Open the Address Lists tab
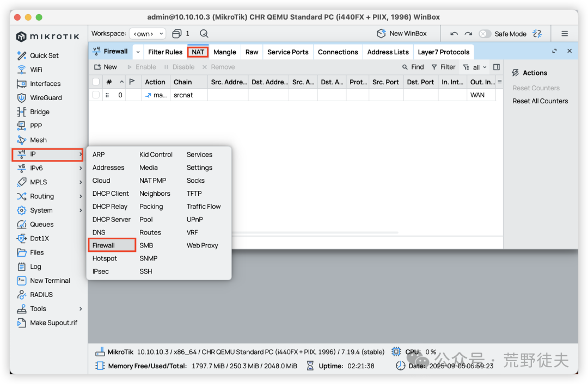The height and width of the screenshot is (384, 588). click(x=388, y=52)
